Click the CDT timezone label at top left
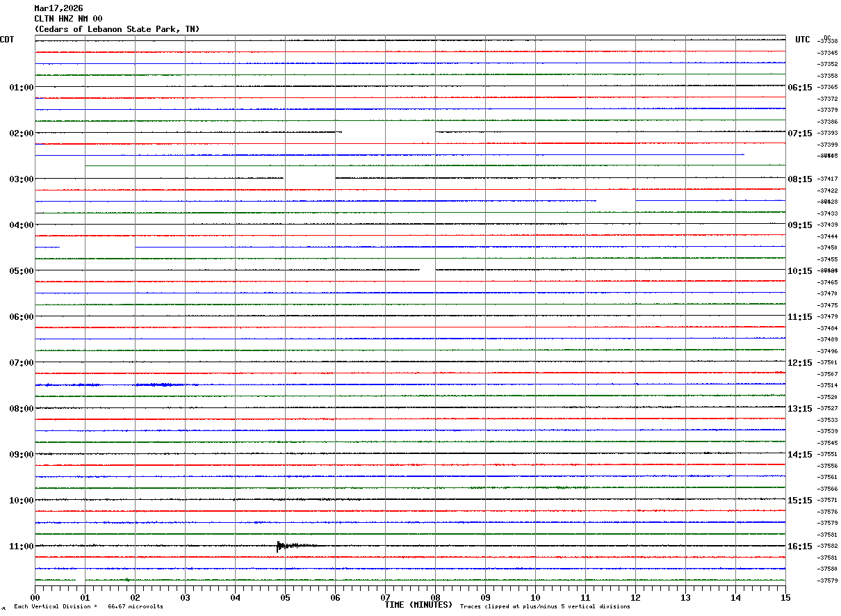 (x=7, y=40)
